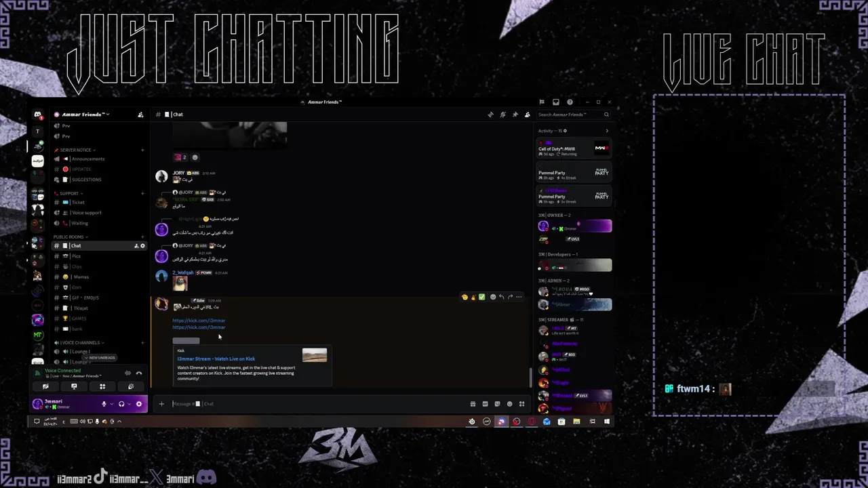Forward the hovered message

510,297
